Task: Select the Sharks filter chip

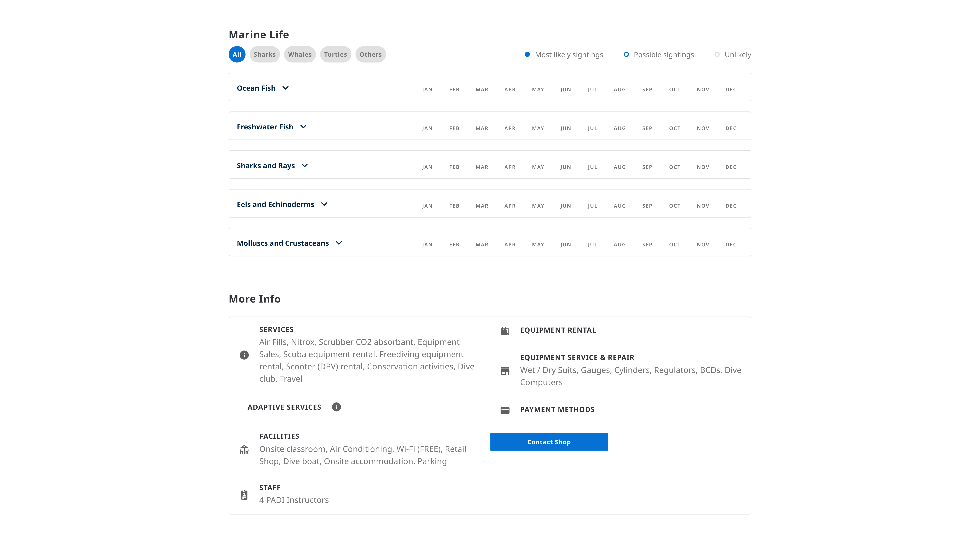Action: tap(264, 54)
